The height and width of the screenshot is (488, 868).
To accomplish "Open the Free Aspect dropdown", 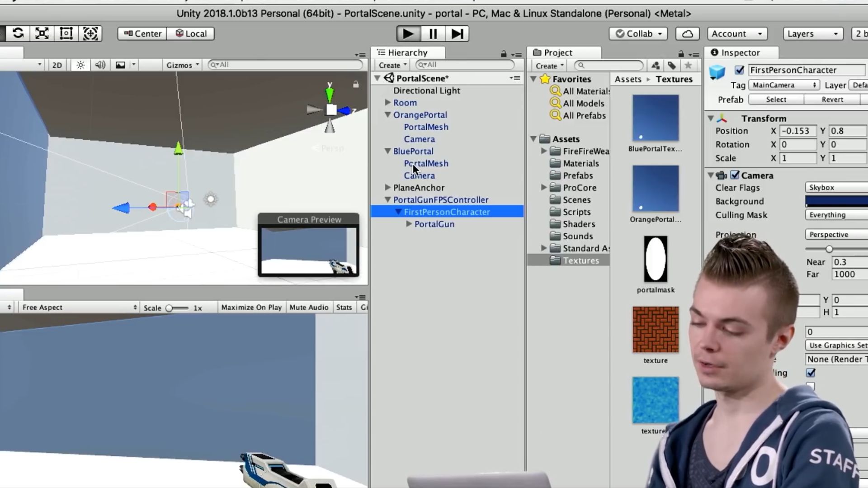I will tap(80, 308).
